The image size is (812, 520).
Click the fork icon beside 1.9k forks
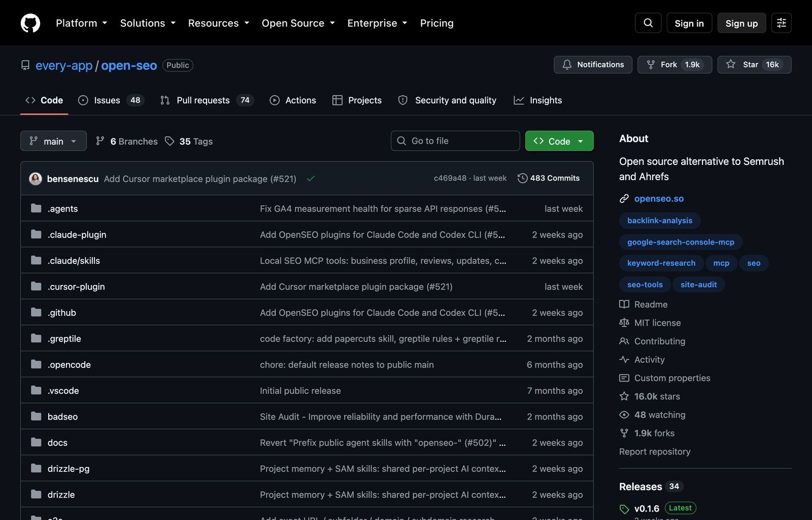[624, 433]
